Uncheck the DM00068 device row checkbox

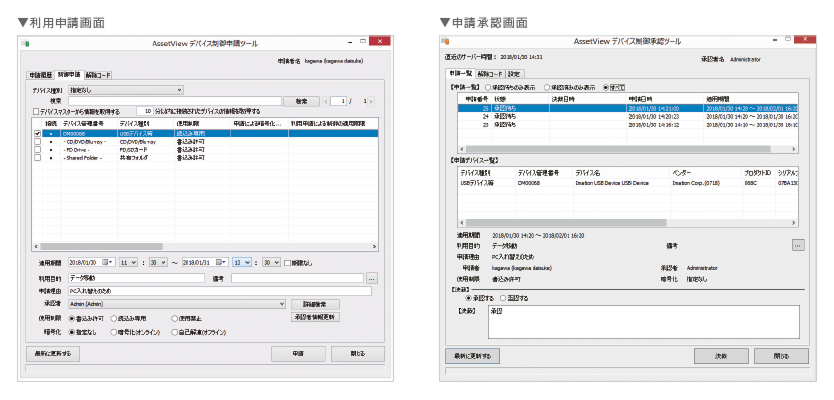click(x=37, y=134)
